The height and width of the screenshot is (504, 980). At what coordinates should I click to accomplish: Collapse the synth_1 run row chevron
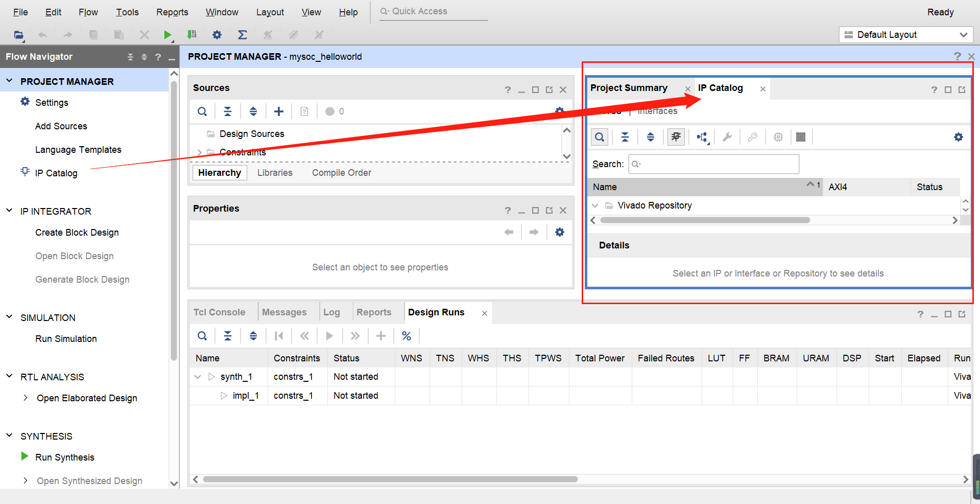click(x=198, y=377)
